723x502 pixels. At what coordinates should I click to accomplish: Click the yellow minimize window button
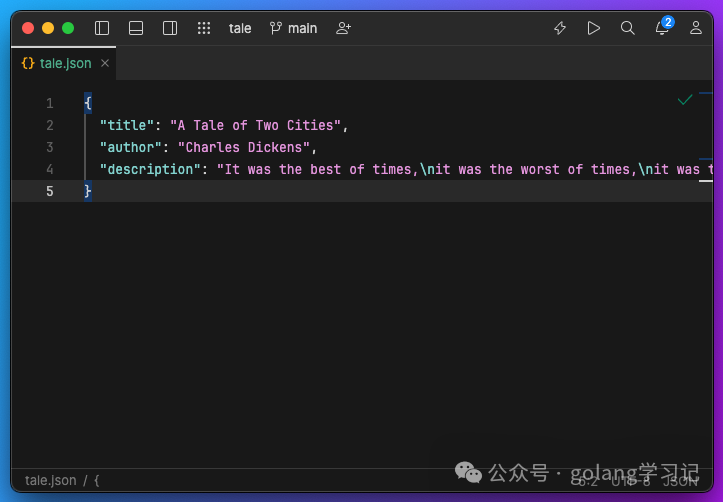[48, 28]
